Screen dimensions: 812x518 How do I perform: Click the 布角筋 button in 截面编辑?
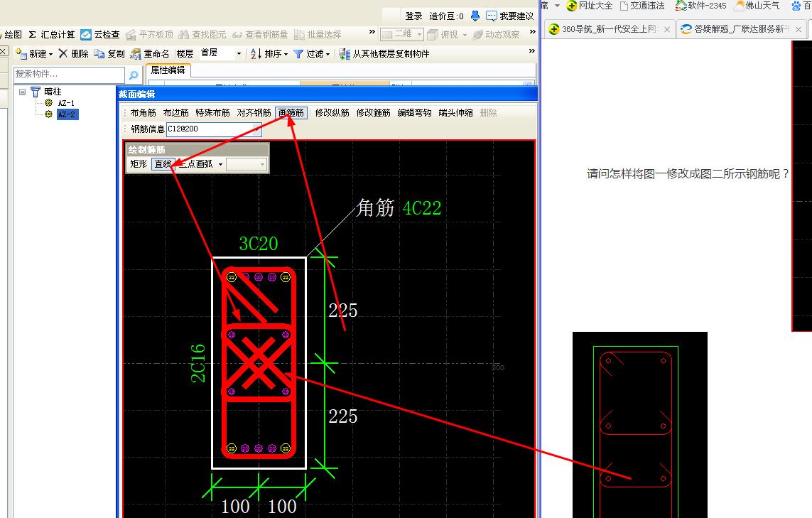(x=142, y=112)
